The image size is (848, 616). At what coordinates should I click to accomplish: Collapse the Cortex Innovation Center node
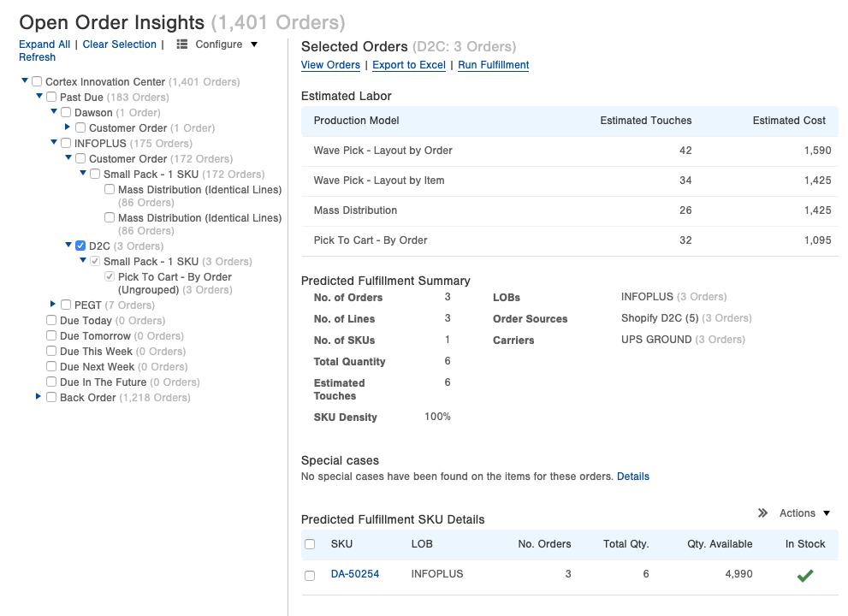pos(25,81)
